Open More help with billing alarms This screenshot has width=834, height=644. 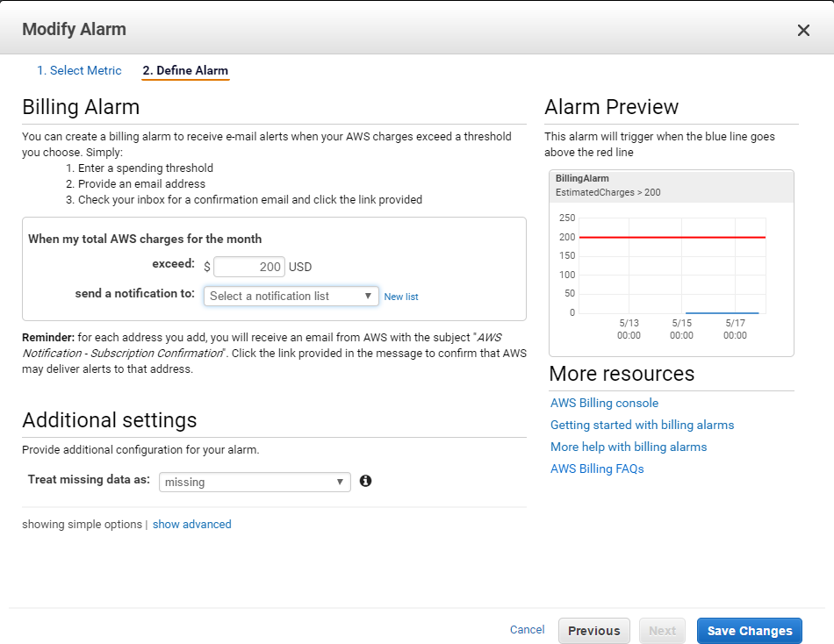point(629,447)
